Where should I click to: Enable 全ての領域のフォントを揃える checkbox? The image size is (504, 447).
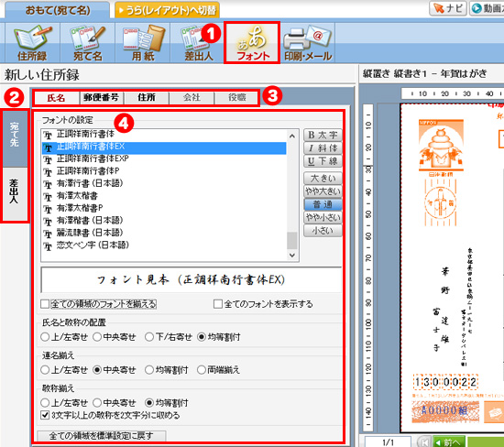tap(45, 304)
